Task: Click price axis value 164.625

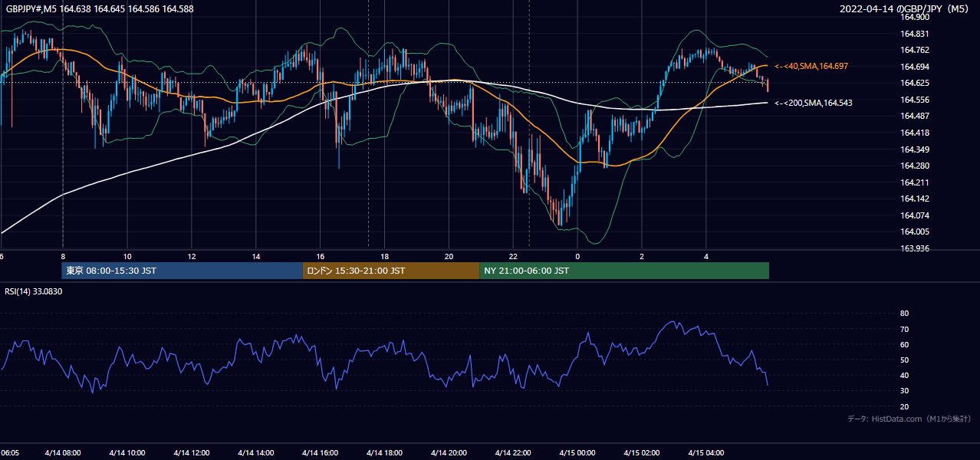Action: pyautogui.click(x=915, y=83)
